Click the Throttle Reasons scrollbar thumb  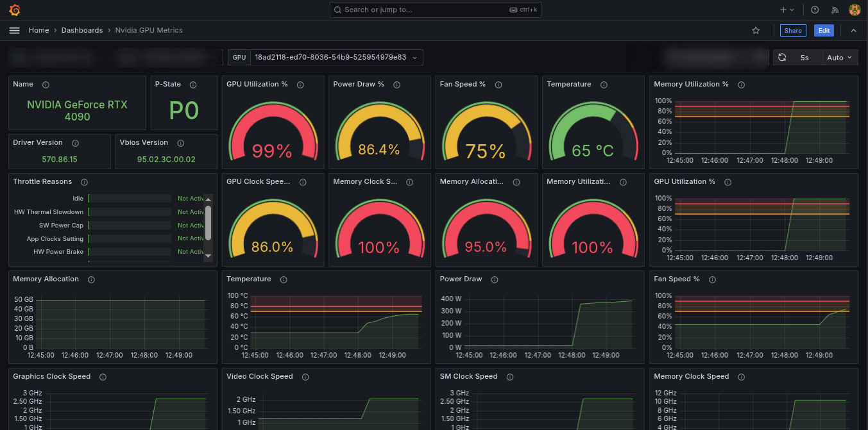[x=208, y=222]
